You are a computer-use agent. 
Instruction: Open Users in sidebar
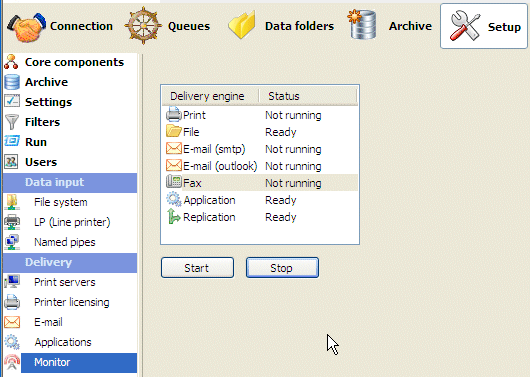click(41, 162)
